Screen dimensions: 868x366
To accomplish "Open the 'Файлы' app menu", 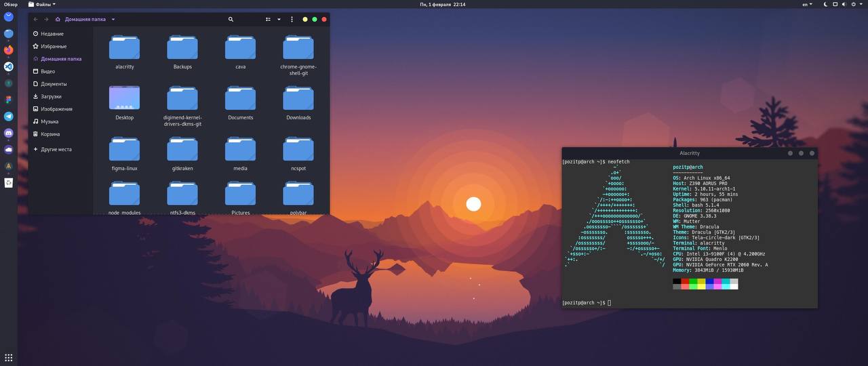I will pyautogui.click(x=42, y=4).
